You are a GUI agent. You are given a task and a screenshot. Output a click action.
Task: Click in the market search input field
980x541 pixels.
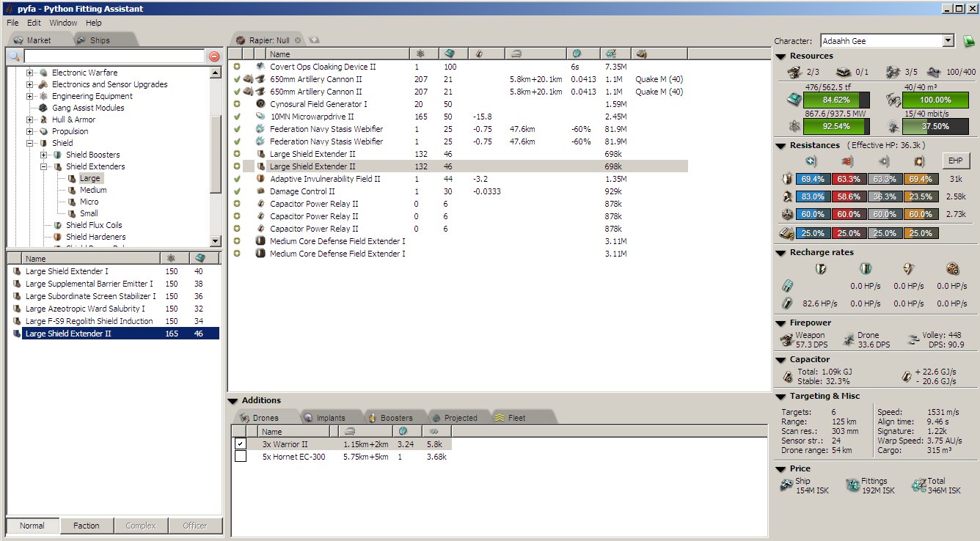pyautogui.click(x=114, y=56)
